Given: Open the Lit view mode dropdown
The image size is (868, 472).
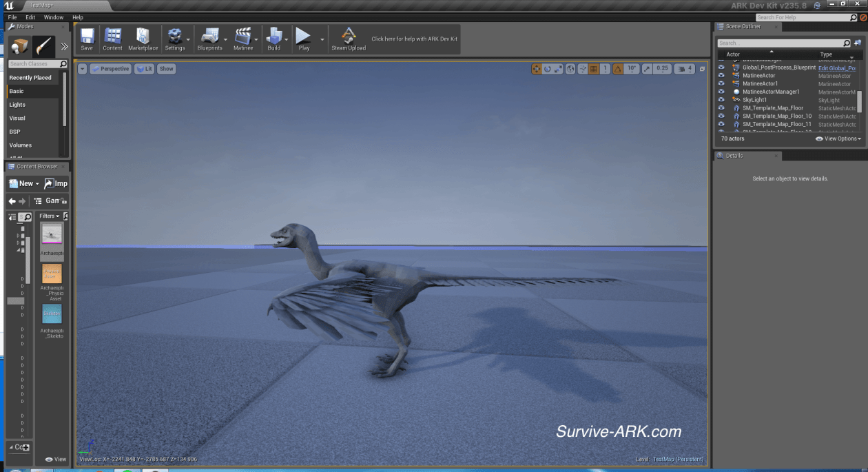Looking at the screenshot, I should pyautogui.click(x=145, y=69).
